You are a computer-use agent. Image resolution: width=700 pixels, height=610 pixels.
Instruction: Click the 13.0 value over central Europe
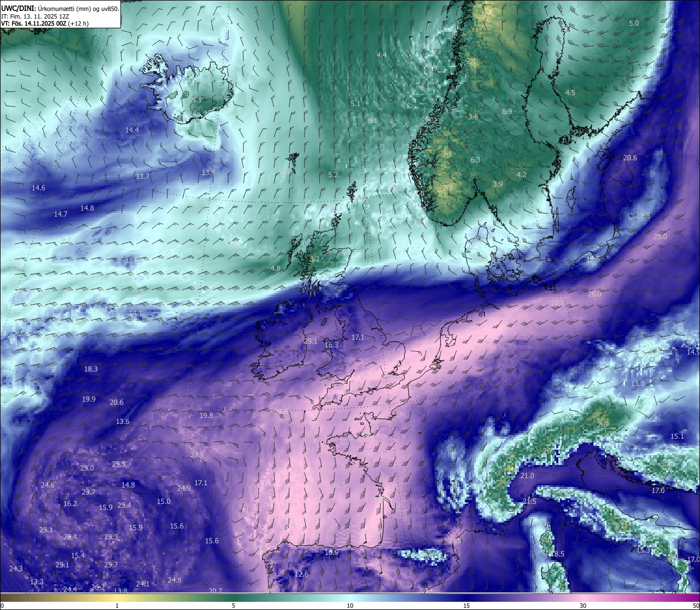point(638,384)
